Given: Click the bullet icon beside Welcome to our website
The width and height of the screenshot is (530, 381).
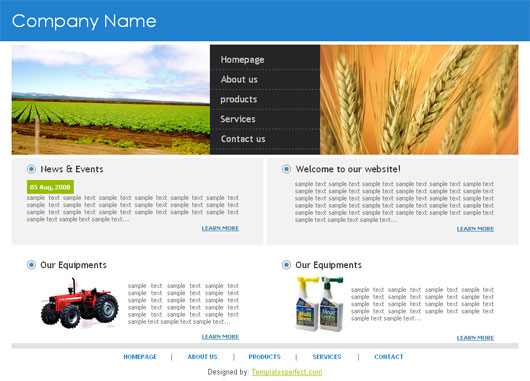Looking at the screenshot, I should coord(286,169).
